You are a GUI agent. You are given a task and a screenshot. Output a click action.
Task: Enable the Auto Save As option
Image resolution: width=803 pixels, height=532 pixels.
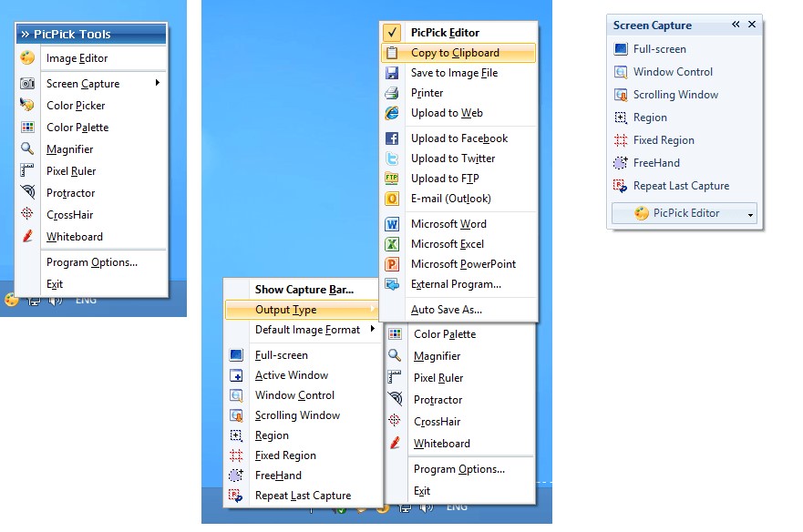pyautogui.click(x=446, y=310)
